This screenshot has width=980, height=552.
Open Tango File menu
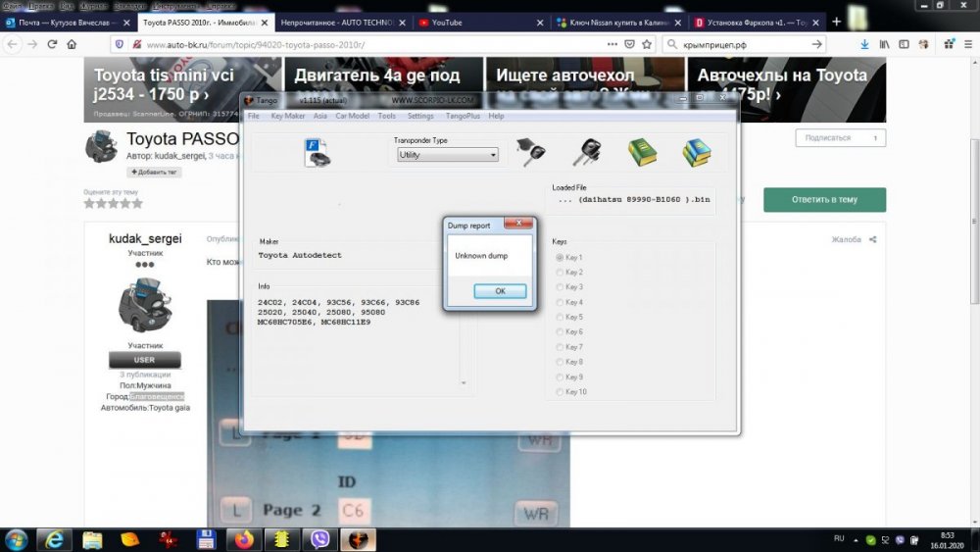pyautogui.click(x=253, y=116)
